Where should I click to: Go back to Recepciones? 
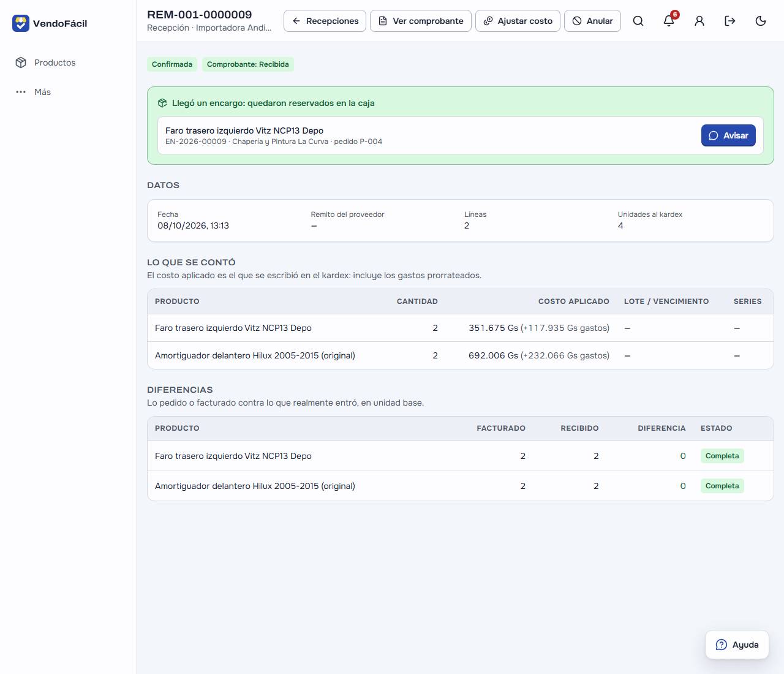tap(325, 21)
